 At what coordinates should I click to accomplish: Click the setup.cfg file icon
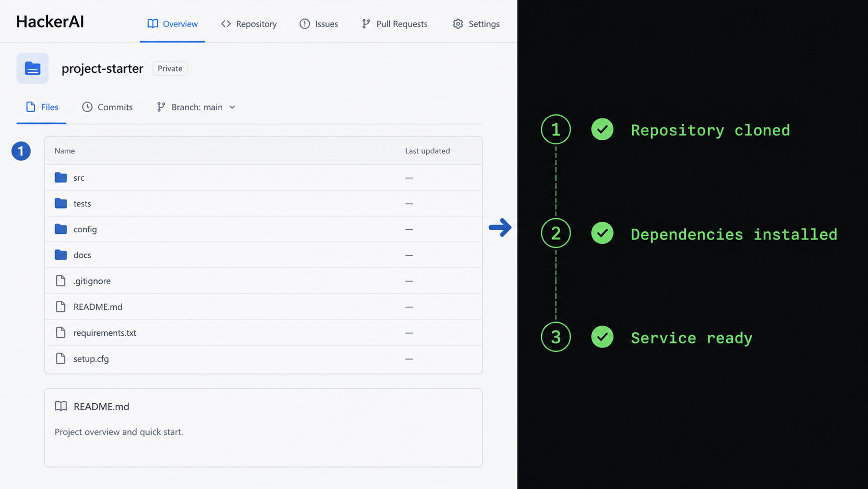61,359
